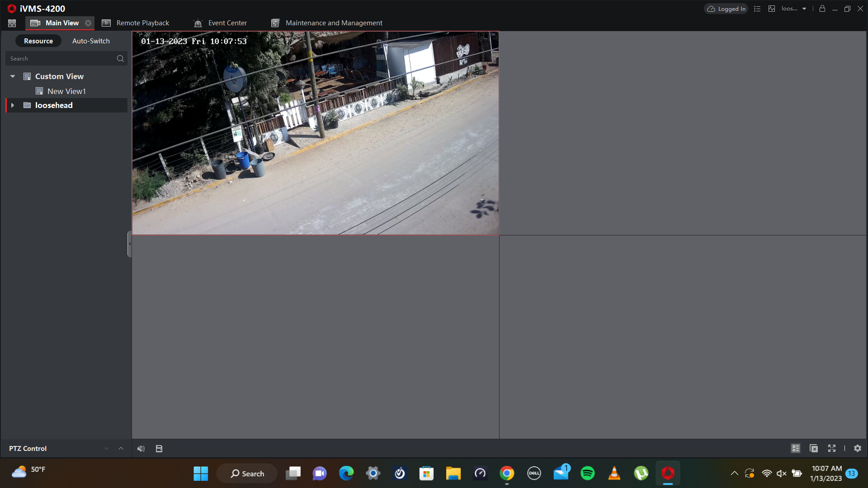Lock the client with padlock icon
This screenshot has height=488, width=868.
click(x=822, y=9)
